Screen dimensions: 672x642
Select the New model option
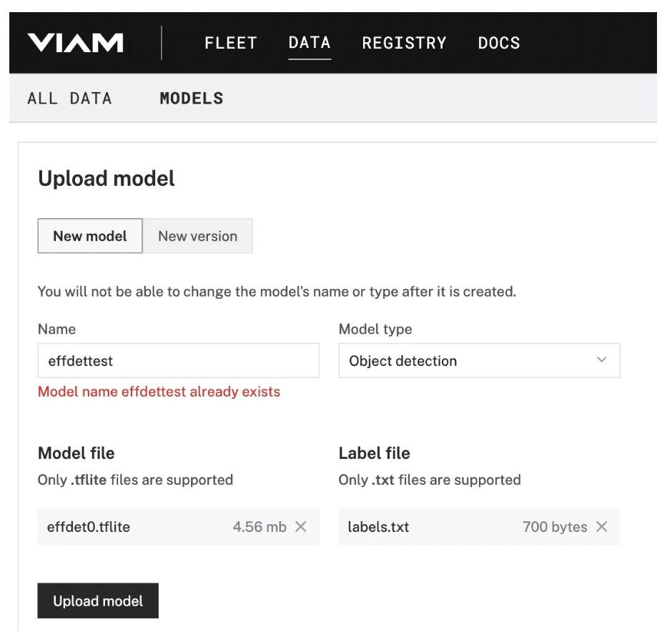90,236
